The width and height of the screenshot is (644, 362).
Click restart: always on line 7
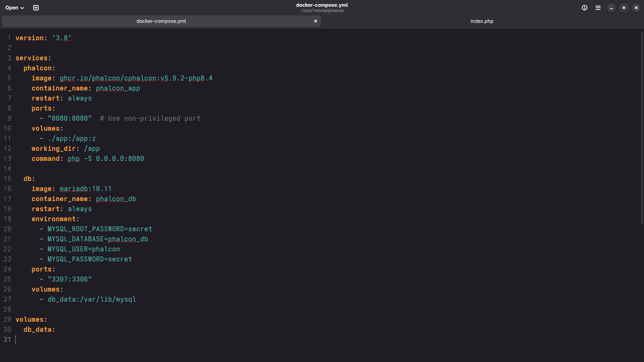point(62,98)
